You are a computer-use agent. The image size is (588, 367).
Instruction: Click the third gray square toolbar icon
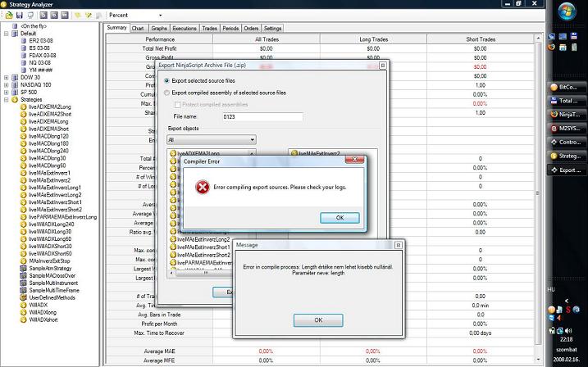(65, 16)
